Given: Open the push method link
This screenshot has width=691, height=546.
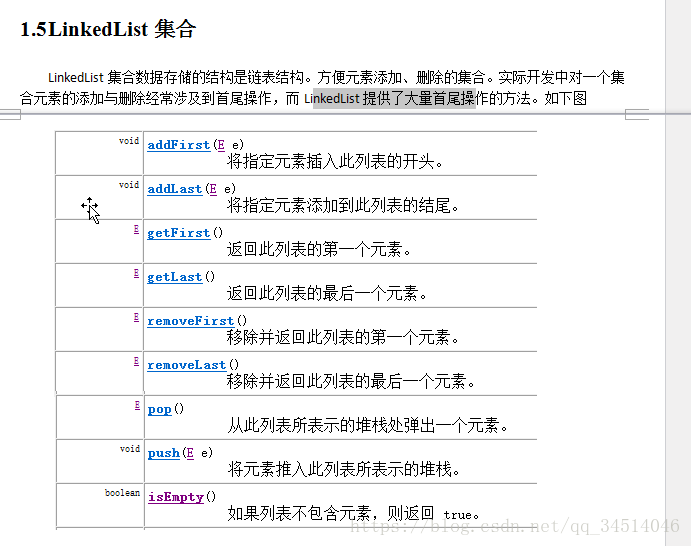Looking at the screenshot, I should pos(163,453).
